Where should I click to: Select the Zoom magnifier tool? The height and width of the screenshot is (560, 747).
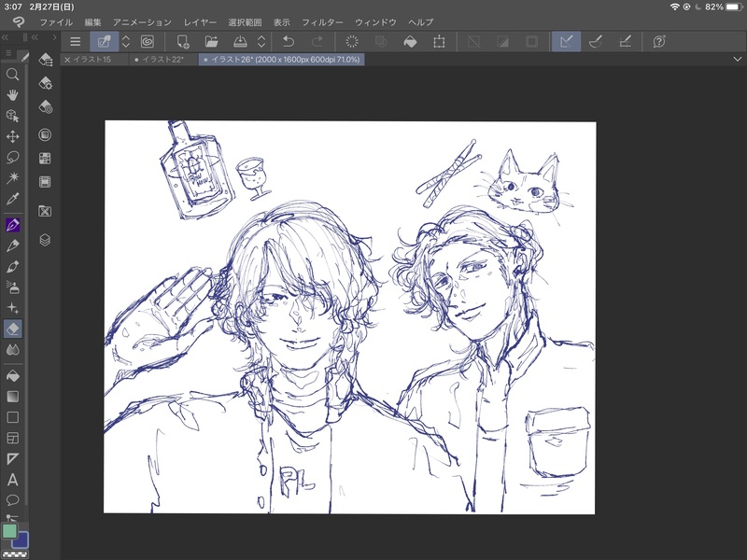(x=13, y=75)
